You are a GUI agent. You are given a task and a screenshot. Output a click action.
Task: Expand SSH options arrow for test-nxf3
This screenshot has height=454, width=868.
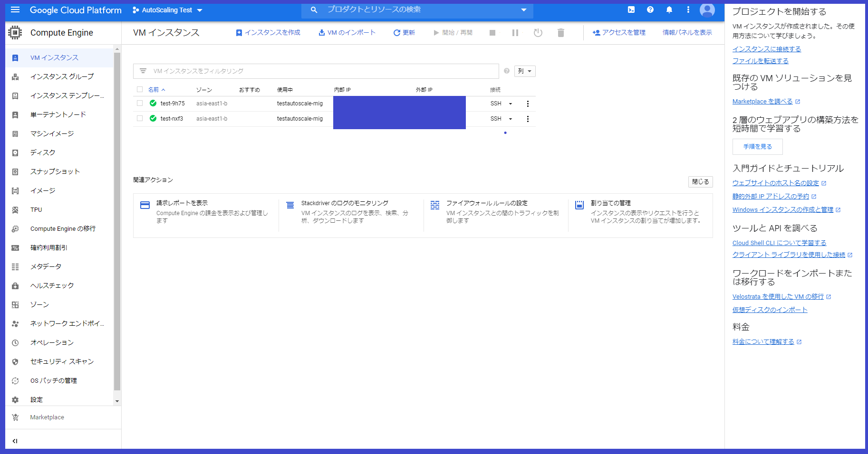pos(511,119)
